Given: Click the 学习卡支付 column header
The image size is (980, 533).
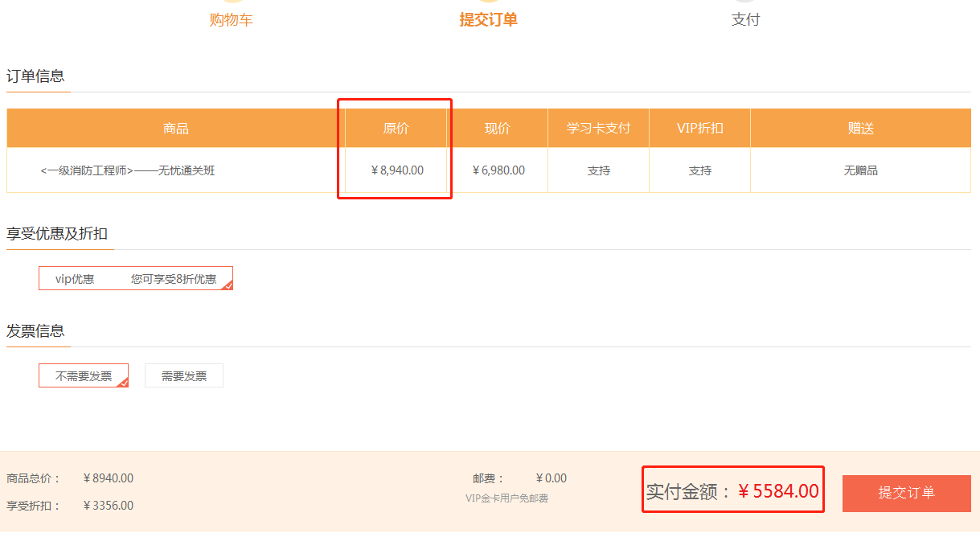Looking at the screenshot, I should coord(598,129).
